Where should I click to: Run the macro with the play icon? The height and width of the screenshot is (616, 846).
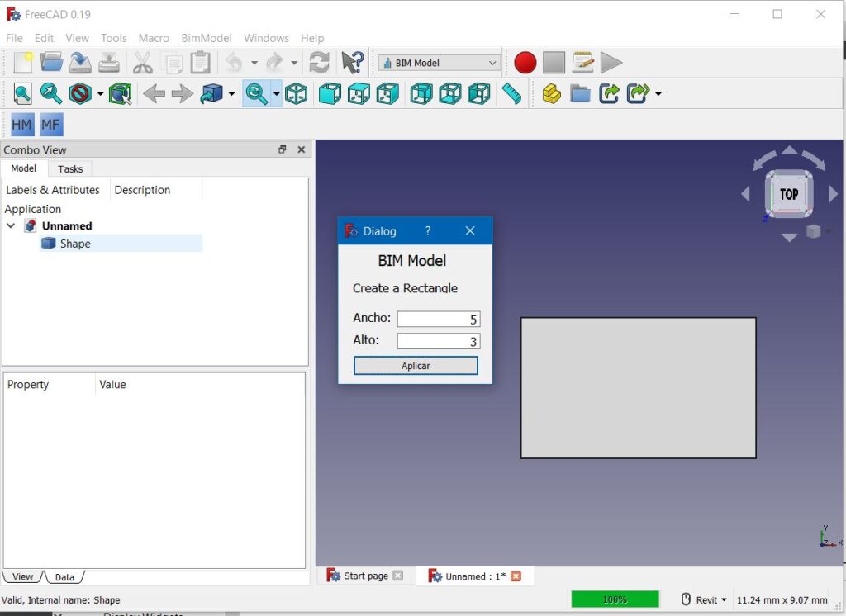(x=611, y=63)
